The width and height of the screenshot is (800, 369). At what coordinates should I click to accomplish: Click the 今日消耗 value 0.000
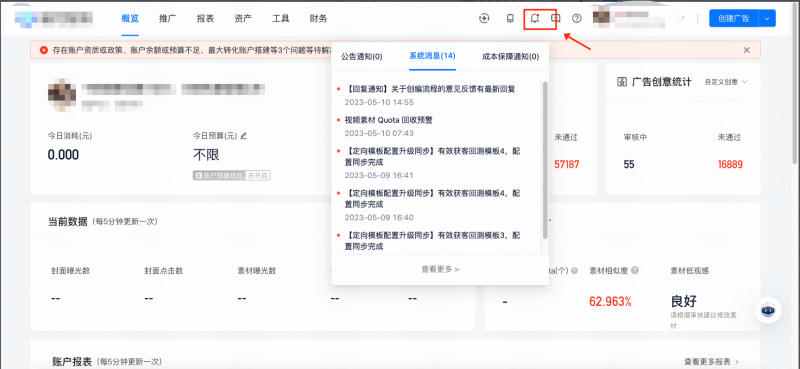(63, 155)
